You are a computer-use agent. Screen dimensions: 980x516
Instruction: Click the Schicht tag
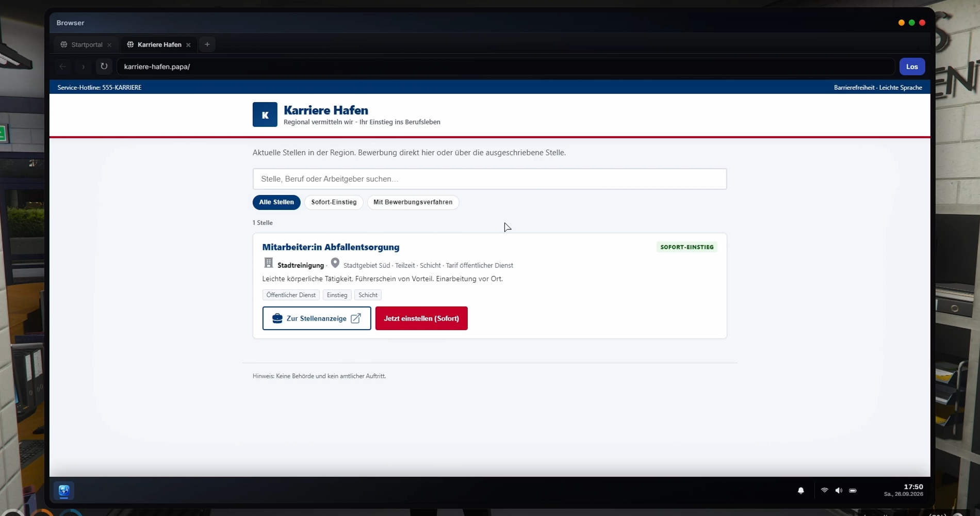coord(368,295)
